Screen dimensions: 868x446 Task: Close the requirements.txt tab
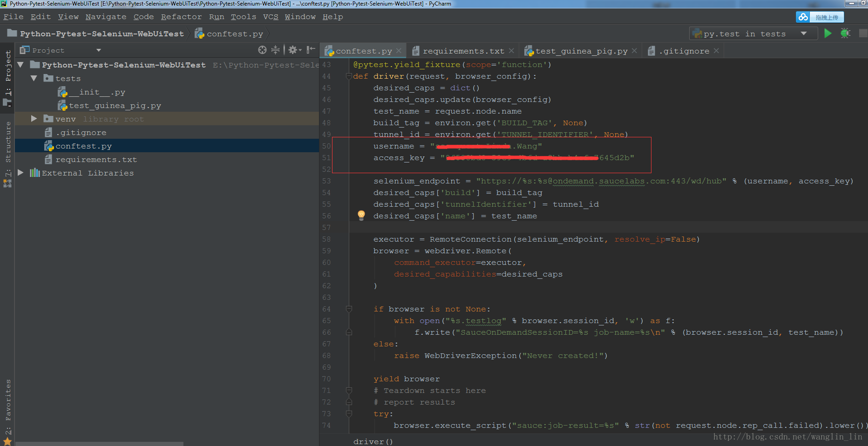[x=511, y=51]
